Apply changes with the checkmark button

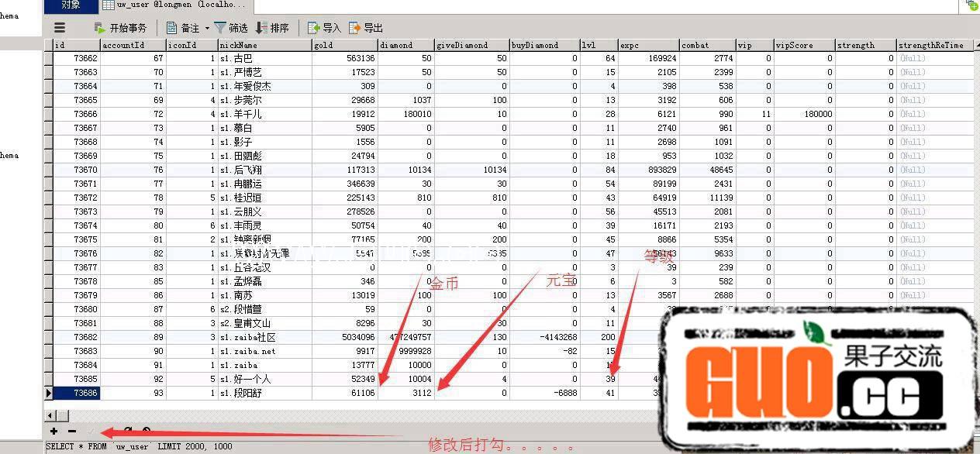point(91,431)
